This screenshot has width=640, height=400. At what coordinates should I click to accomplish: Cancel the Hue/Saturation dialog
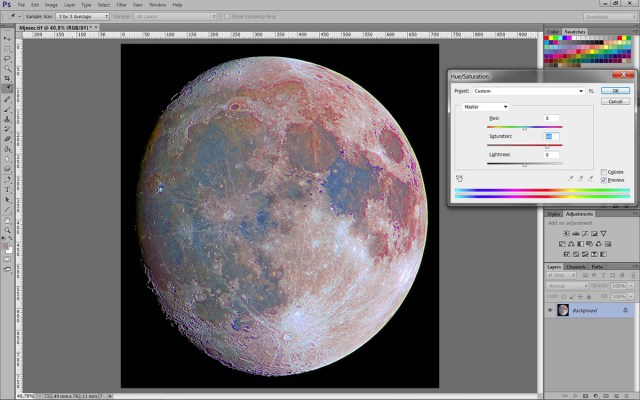pos(616,101)
